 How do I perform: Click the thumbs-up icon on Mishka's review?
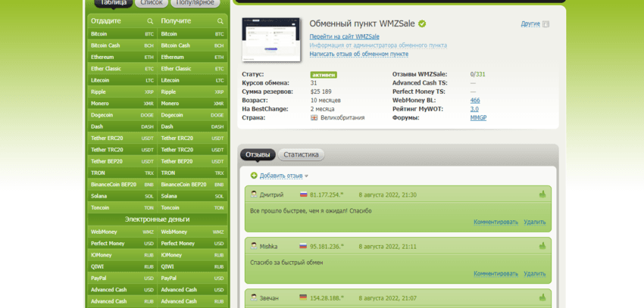(542, 246)
